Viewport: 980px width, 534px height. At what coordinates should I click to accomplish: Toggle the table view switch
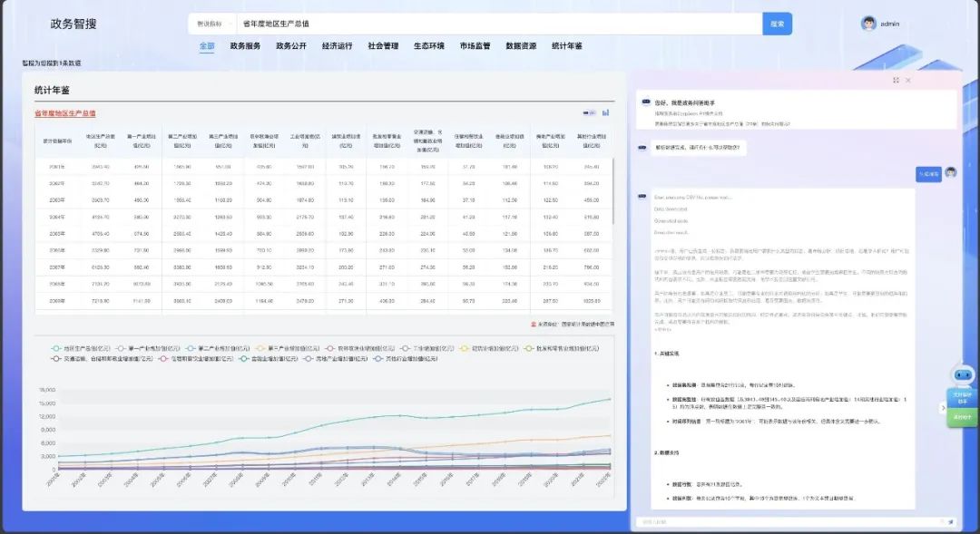(589, 113)
